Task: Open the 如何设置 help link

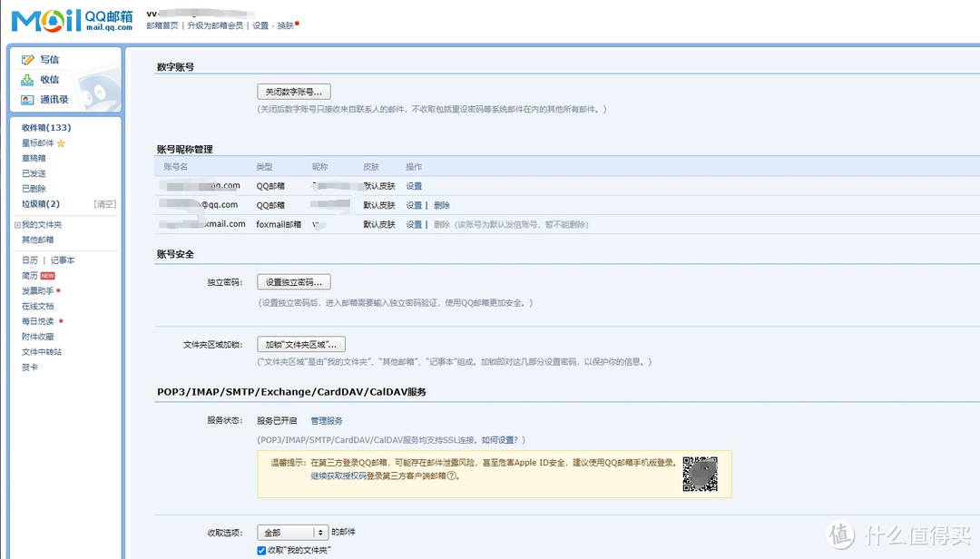Action: (500, 440)
